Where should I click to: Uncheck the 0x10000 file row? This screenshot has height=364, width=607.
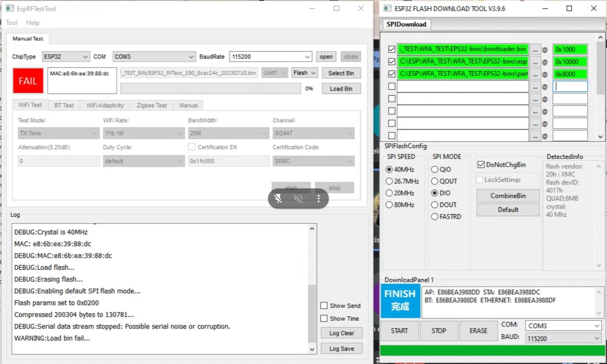coord(392,61)
